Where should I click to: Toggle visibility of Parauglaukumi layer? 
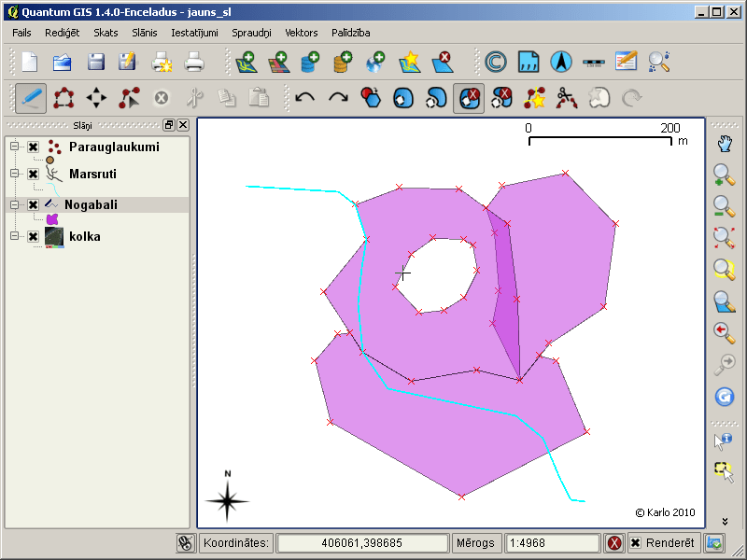pyautogui.click(x=33, y=147)
